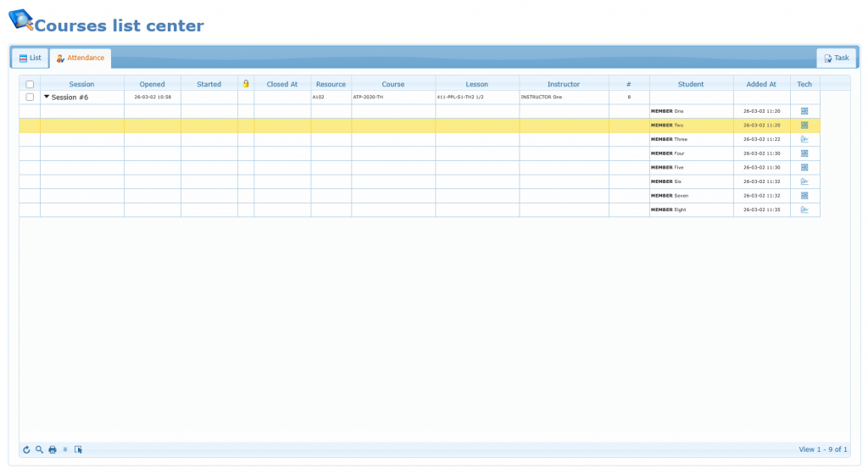Sort by the Student column header
The height and width of the screenshot is (474, 868).
click(x=691, y=84)
